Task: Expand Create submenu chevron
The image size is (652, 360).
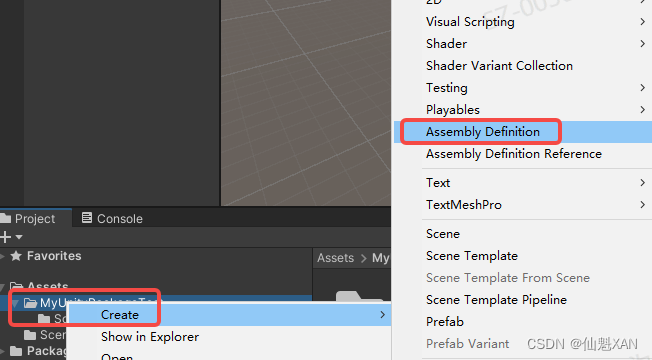Action: coord(383,315)
